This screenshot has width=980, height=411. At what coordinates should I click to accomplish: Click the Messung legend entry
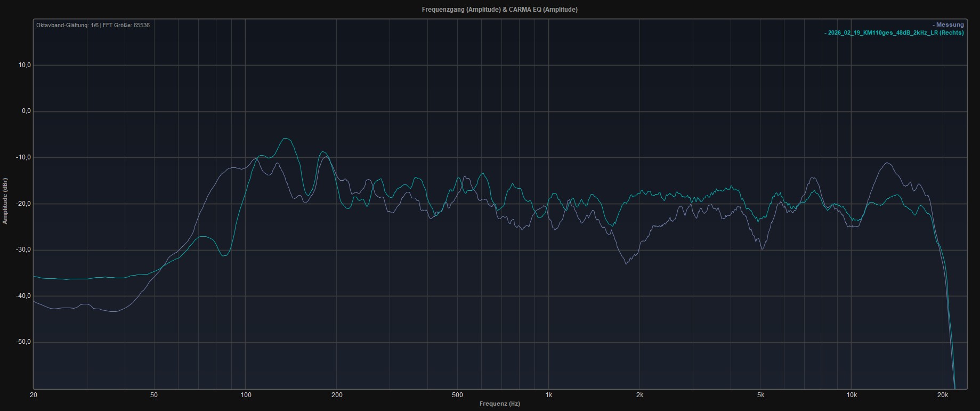(x=949, y=25)
